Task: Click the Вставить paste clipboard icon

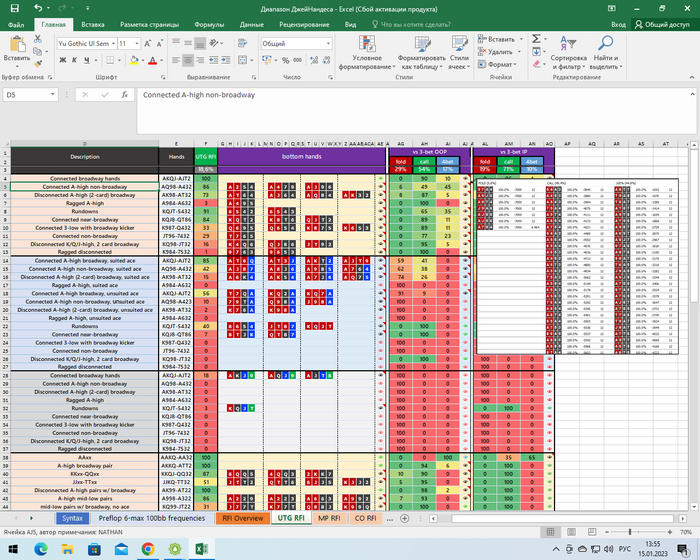Action: pyautogui.click(x=17, y=44)
